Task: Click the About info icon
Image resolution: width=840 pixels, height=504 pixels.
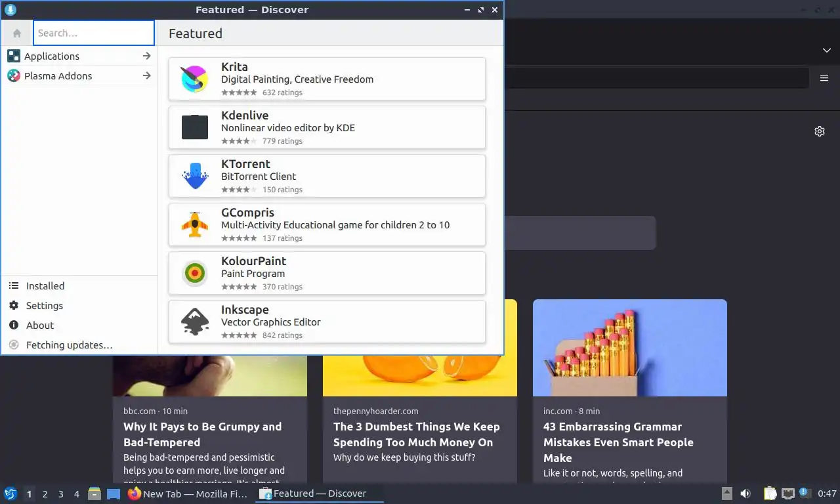Action: click(14, 325)
